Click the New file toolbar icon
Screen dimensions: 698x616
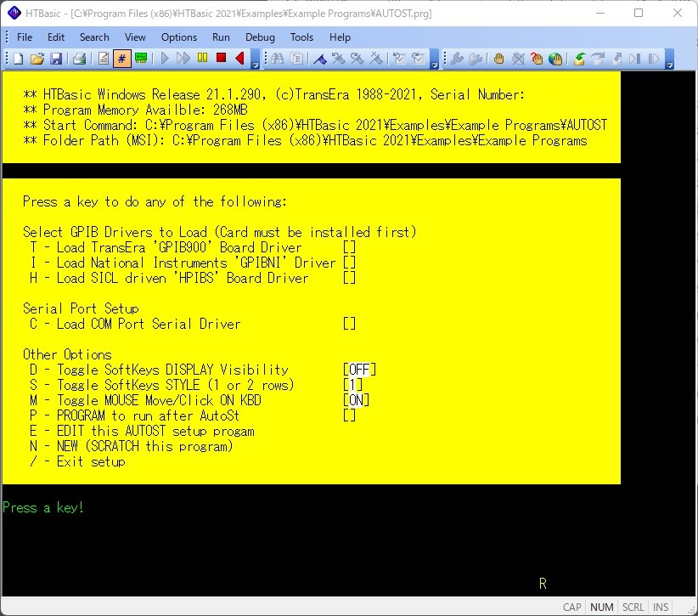[18, 59]
